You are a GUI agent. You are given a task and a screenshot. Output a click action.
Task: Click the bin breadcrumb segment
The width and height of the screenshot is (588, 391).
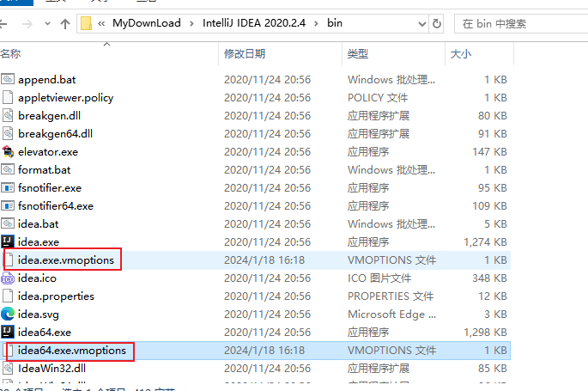(335, 23)
